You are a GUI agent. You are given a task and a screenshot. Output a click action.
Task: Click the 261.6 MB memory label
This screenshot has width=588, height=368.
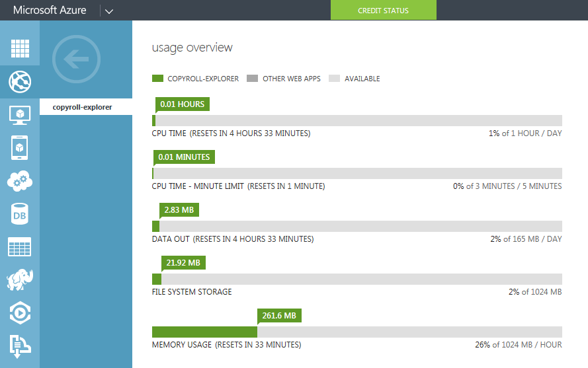pos(279,316)
